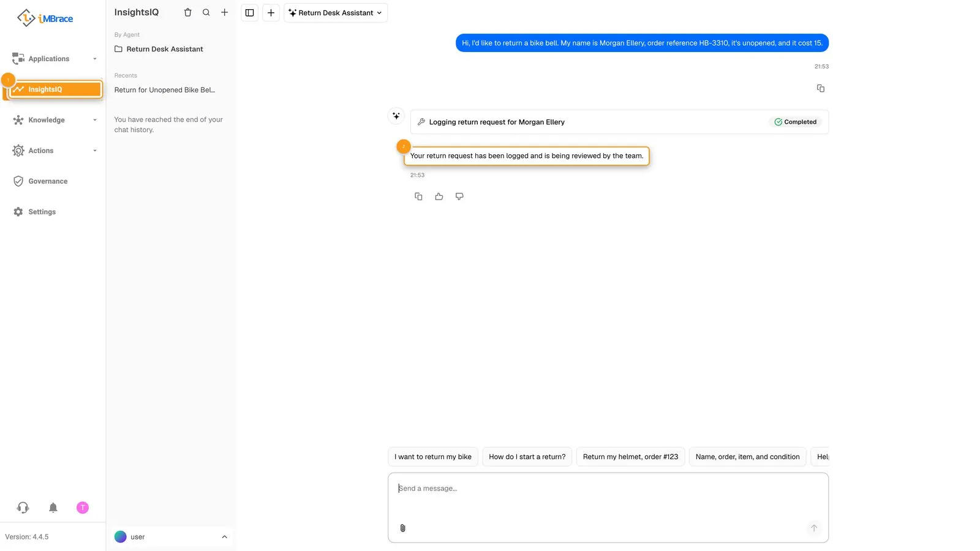
Task: Give thumbs down to the reply
Action: pos(459,197)
